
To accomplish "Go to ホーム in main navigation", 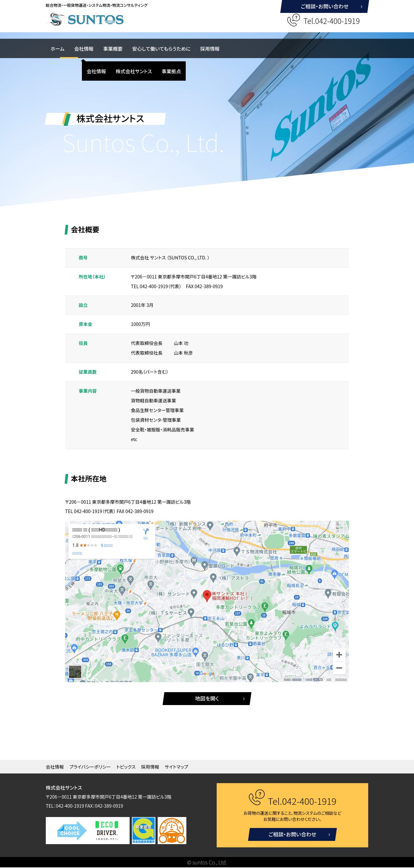I will pos(58,49).
